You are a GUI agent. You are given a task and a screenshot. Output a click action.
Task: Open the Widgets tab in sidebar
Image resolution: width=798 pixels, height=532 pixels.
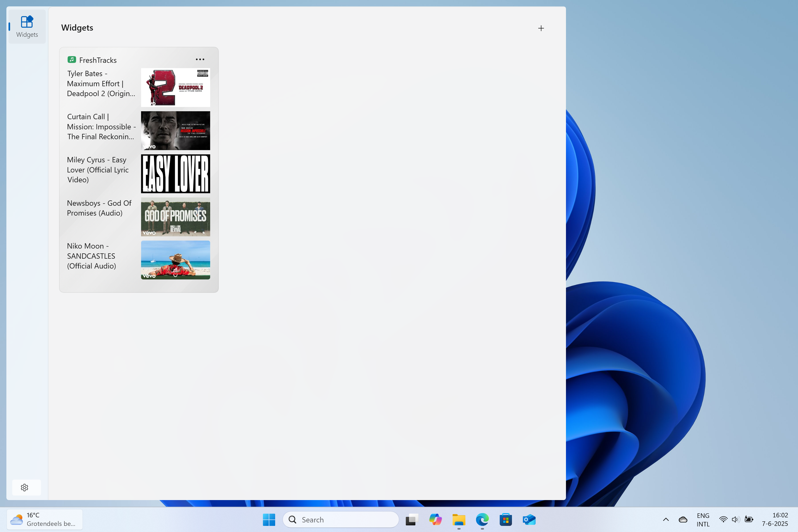pos(27,26)
